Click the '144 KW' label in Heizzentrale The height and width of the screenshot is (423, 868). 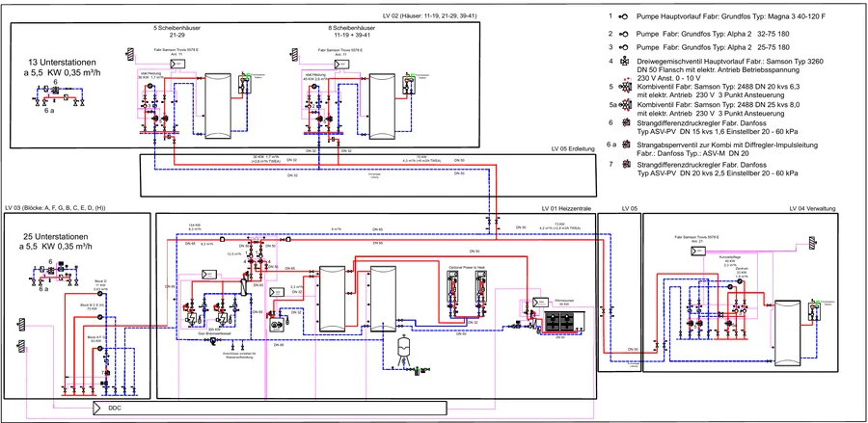(x=193, y=225)
